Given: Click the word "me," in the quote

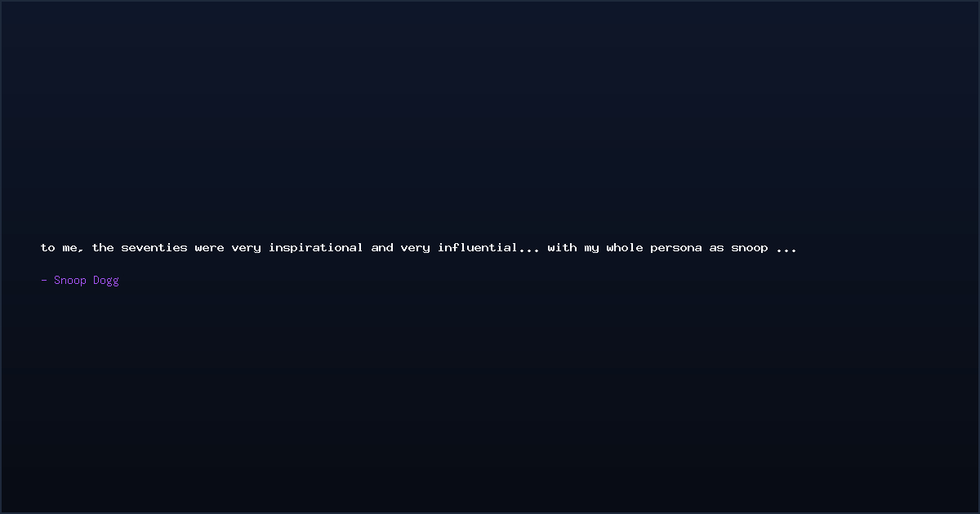Looking at the screenshot, I should [x=73, y=248].
